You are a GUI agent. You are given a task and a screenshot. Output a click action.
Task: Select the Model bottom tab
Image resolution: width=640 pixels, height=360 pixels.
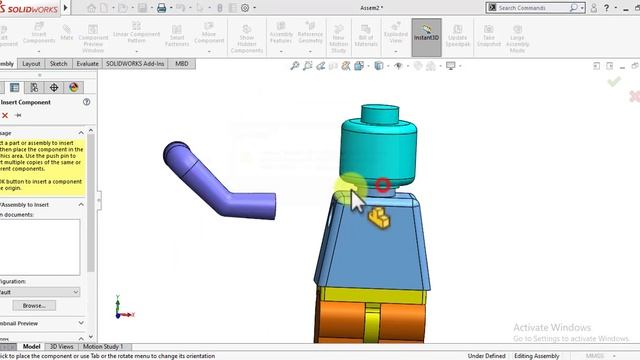coord(31,347)
